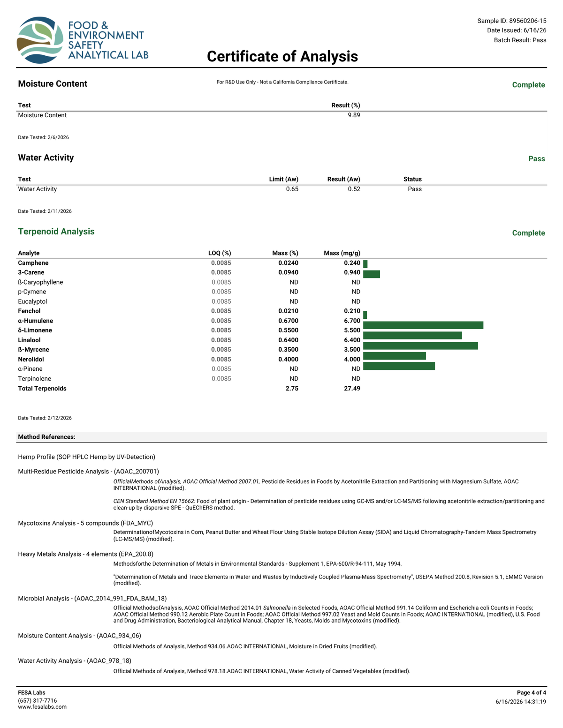Click the 3-Carene green bar

point(372,274)
